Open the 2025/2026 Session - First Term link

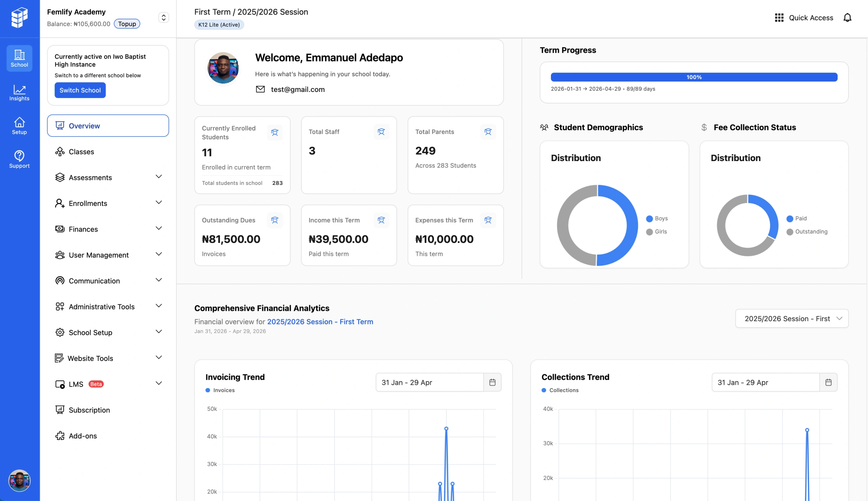click(x=320, y=321)
